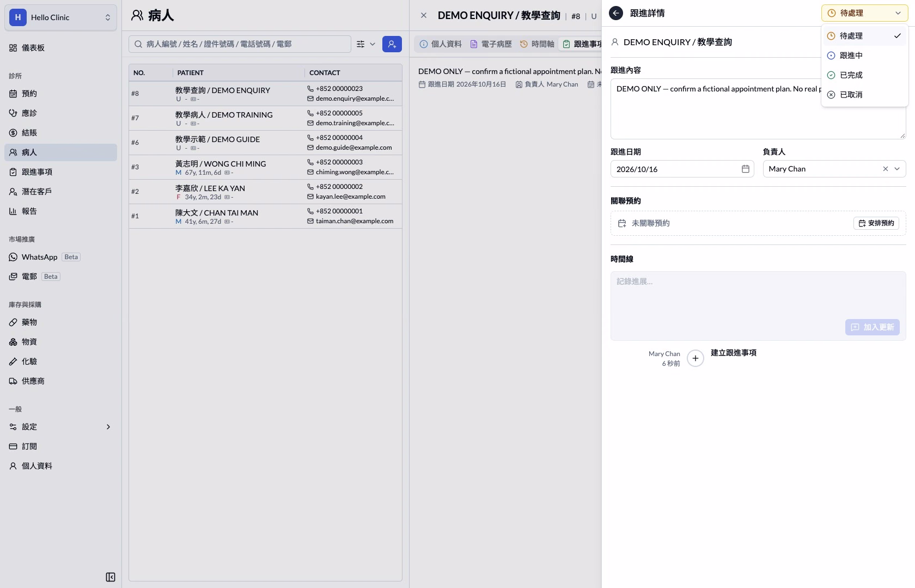
Task: Select 已取消 status option
Action: click(864, 95)
